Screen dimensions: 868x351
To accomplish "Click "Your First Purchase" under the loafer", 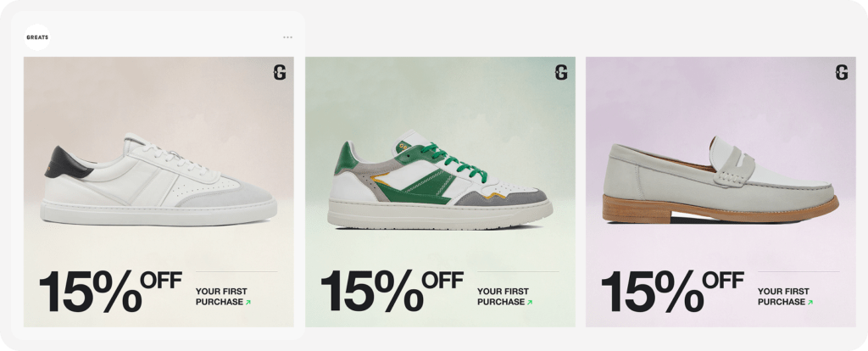I will 782,296.
